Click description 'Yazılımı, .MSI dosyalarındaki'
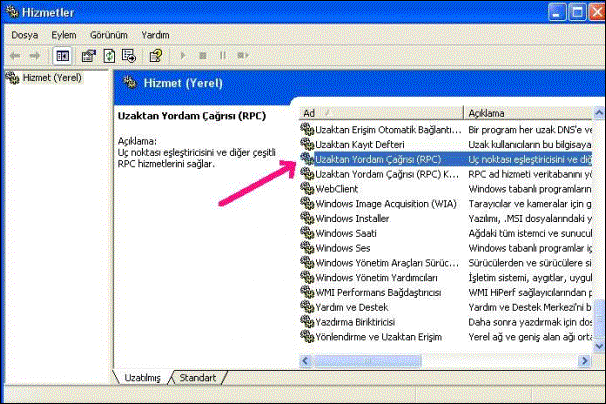Screen dimensions: 606x404 pos(530,218)
